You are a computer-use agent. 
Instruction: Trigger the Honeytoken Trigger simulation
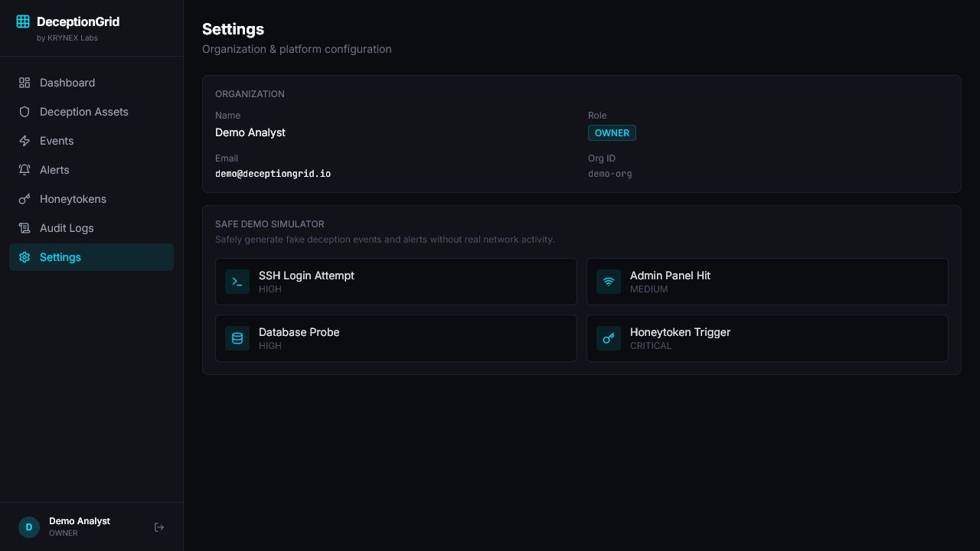coord(767,338)
